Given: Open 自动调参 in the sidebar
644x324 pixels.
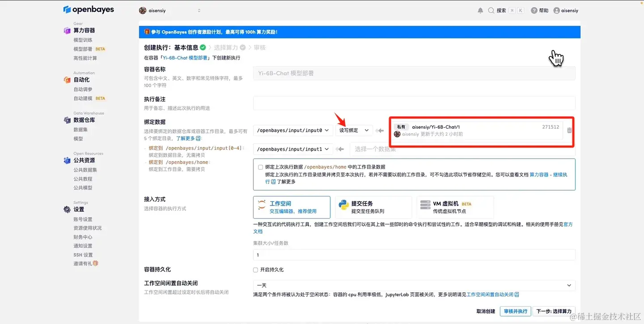Looking at the screenshot, I should pos(83,89).
